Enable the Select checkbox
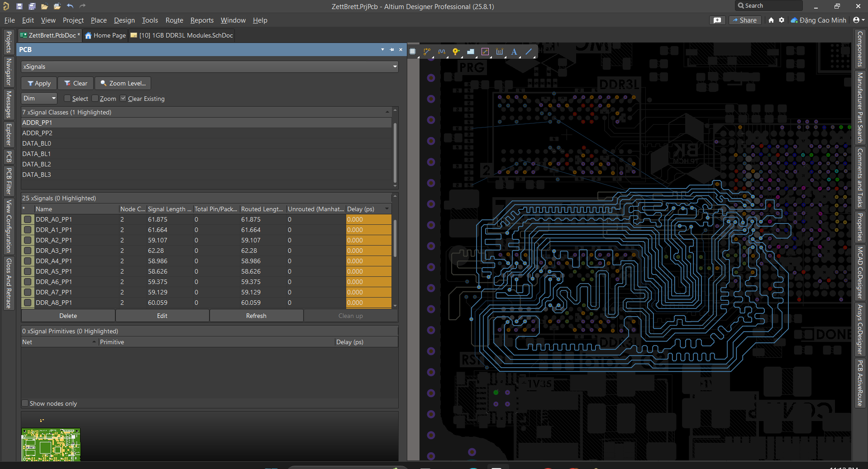868x469 pixels. coord(67,99)
